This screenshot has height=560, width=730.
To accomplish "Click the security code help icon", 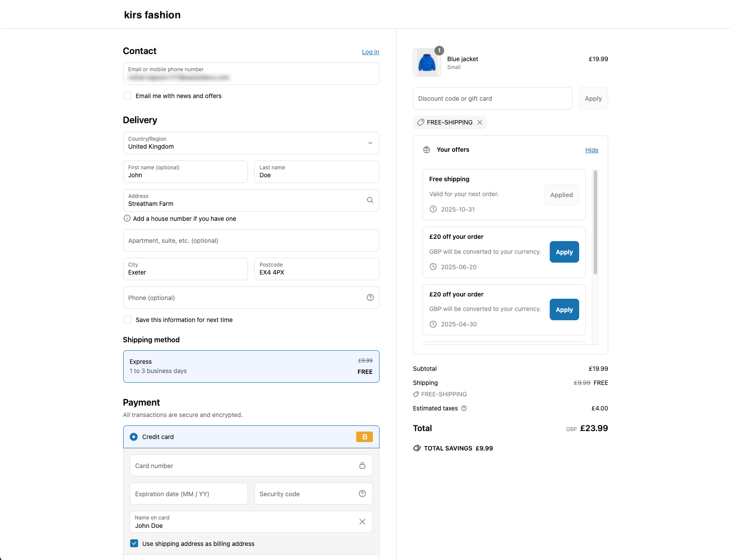I will click(362, 494).
